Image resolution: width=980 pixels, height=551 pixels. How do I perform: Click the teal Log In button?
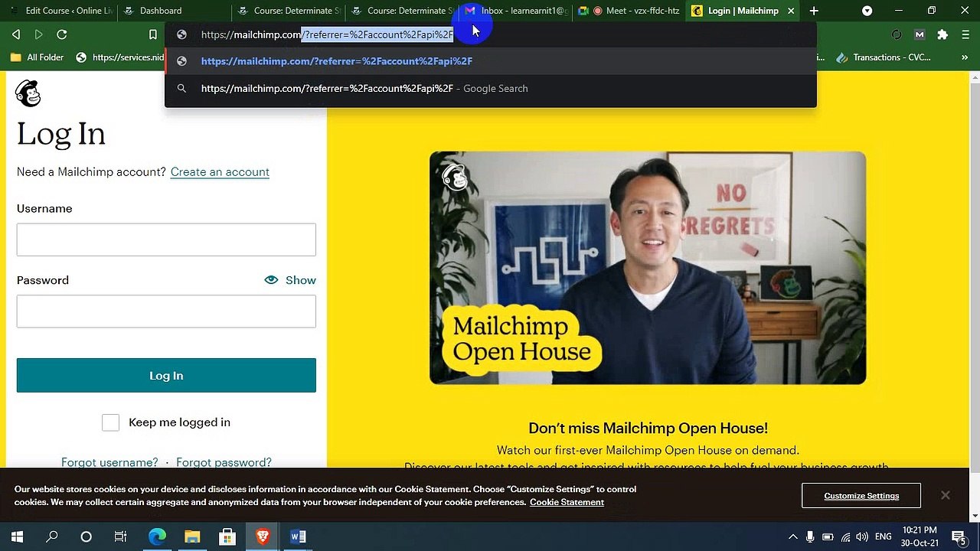(166, 376)
